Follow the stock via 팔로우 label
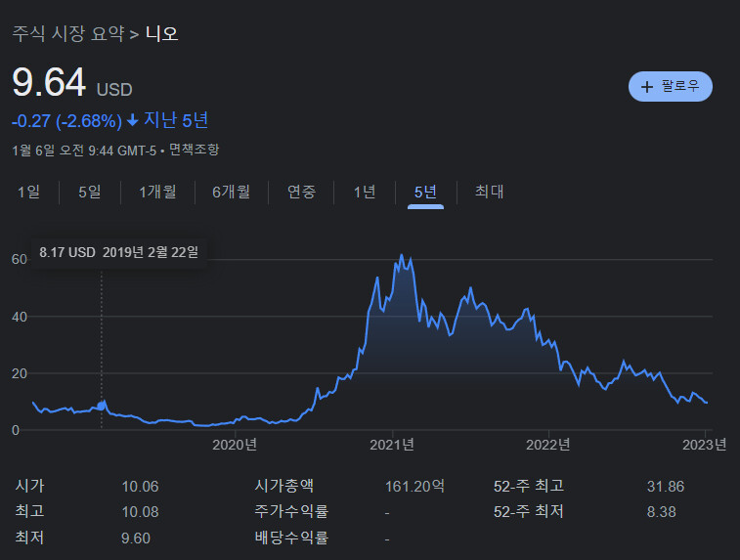Image resolution: width=740 pixels, height=560 pixels. point(679,86)
